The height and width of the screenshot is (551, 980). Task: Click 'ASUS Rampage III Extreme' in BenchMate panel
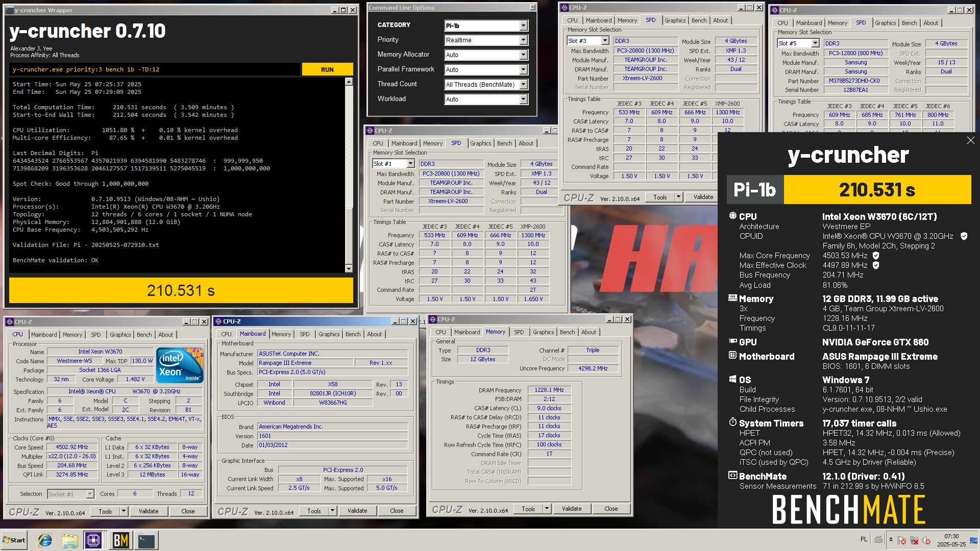pyautogui.click(x=879, y=357)
